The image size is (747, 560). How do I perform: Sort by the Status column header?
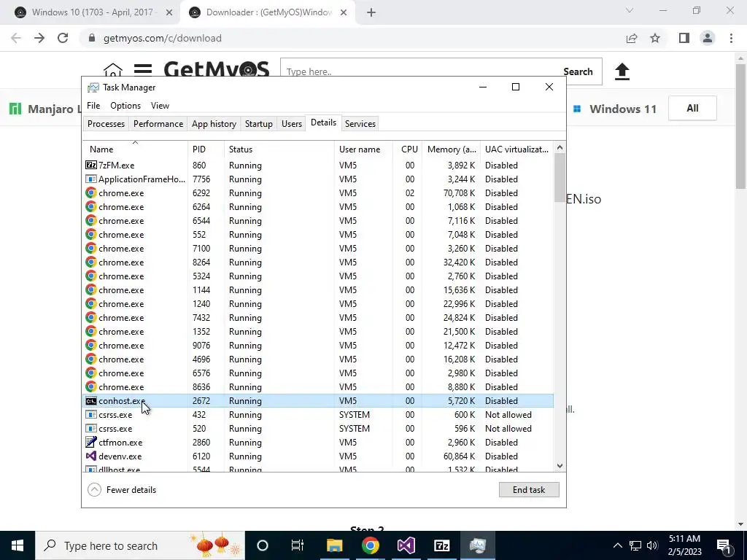point(279,149)
